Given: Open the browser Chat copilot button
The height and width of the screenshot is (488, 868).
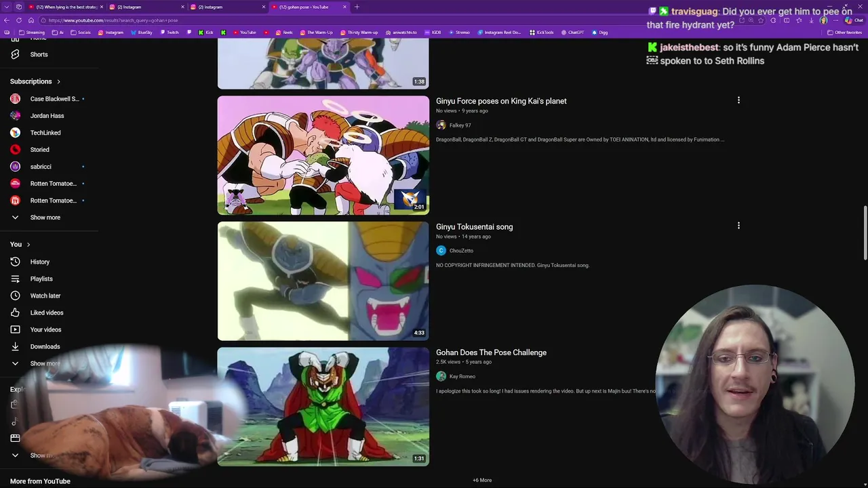Looking at the screenshot, I should click(854, 20).
